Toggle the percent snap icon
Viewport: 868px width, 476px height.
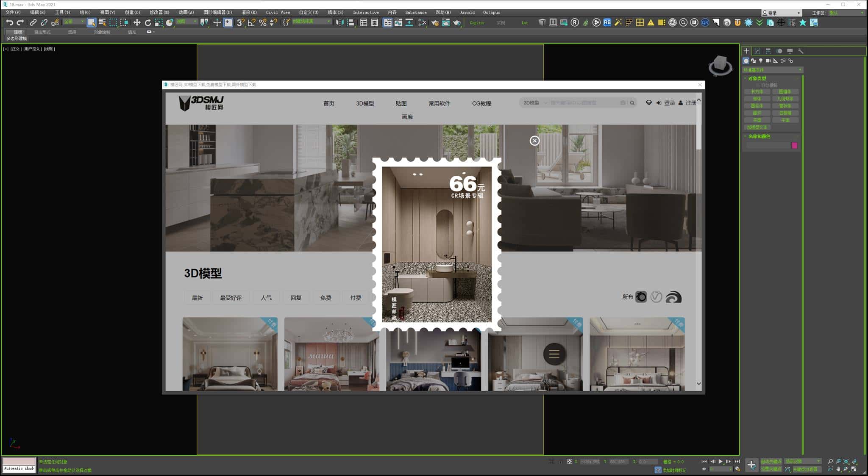[x=262, y=22]
